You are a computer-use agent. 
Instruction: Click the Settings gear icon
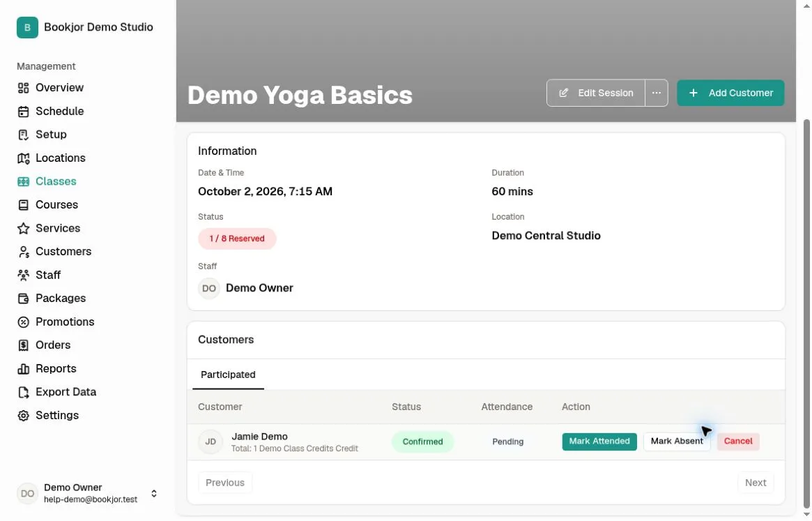(23, 416)
